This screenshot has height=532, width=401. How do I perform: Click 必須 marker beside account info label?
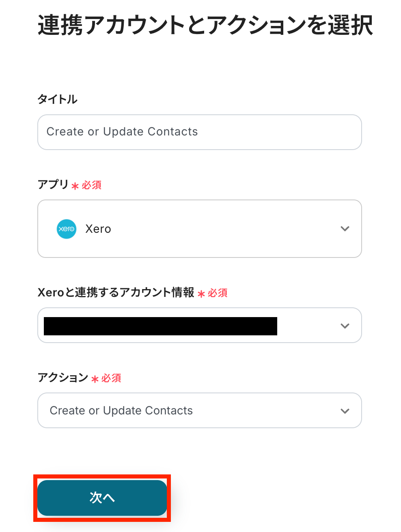(218, 293)
